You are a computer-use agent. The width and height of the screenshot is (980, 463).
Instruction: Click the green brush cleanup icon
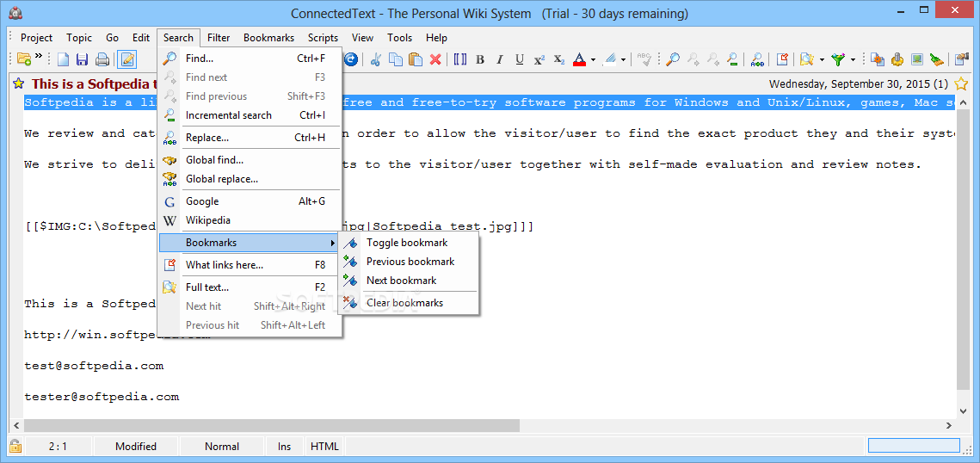coord(936,60)
